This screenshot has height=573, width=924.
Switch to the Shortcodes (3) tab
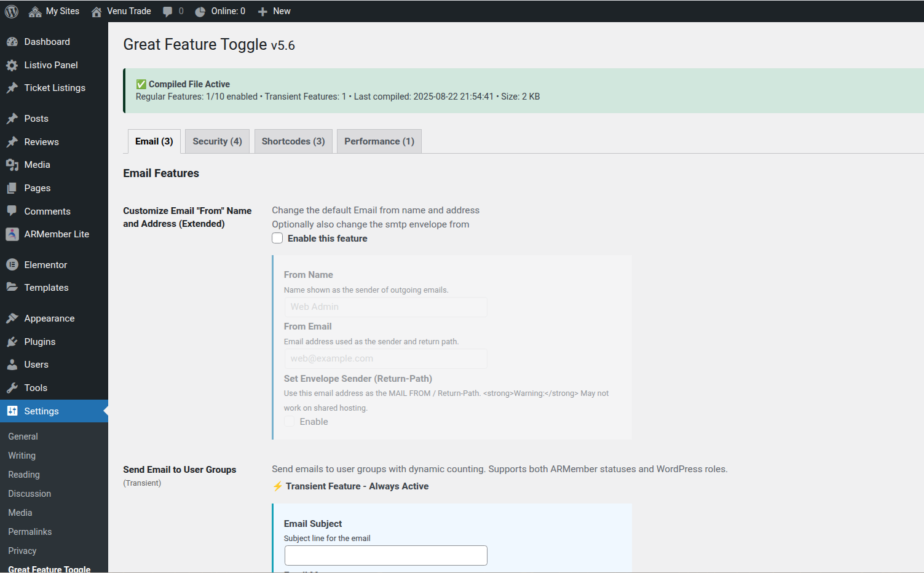(x=293, y=141)
